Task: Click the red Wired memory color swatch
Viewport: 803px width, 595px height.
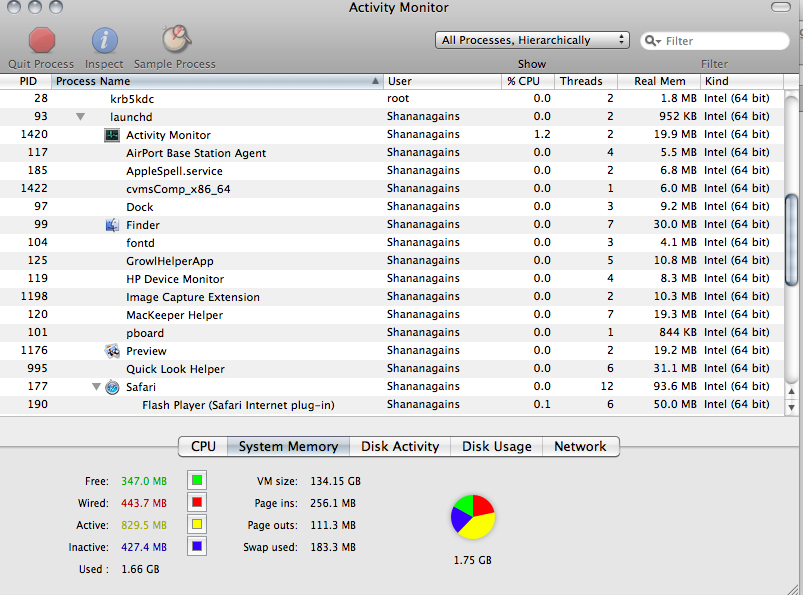Action: 197,502
